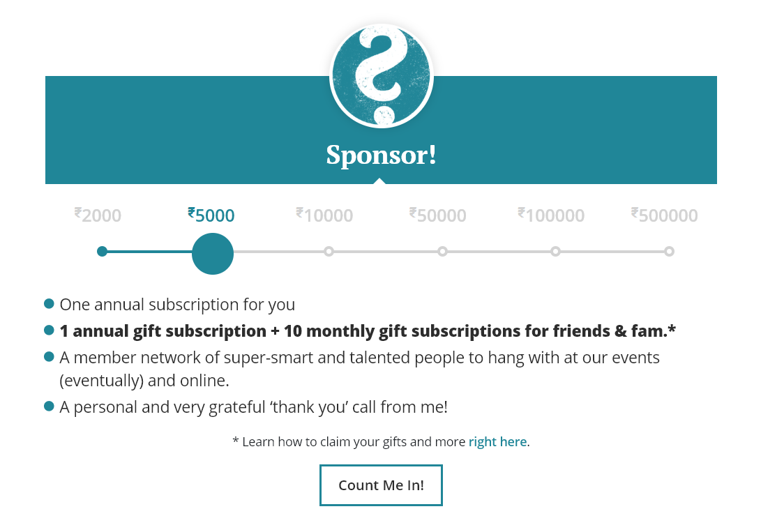761x532 pixels.
Task: Choose the ₹500000 amount label
Action: [x=665, y=215]
